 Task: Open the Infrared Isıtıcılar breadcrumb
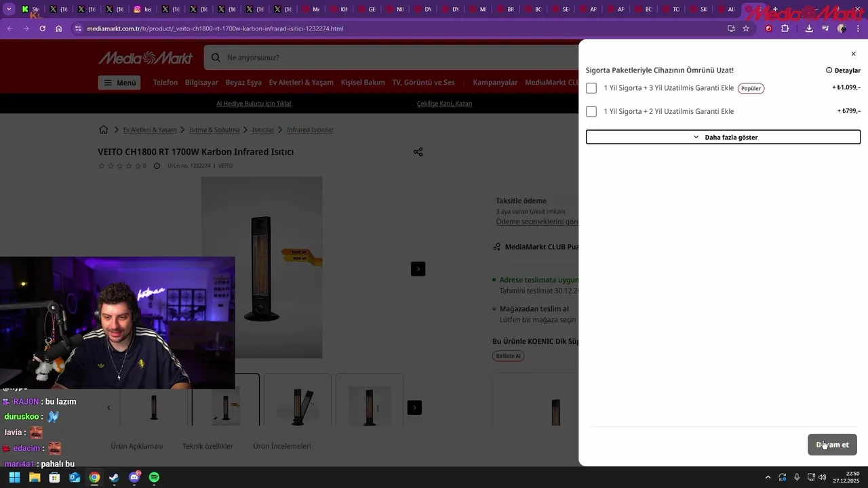coord(310,129)
